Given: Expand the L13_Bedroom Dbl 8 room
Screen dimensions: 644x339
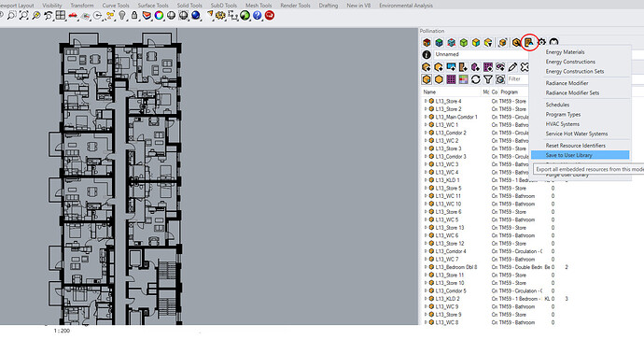Looking at the screenshot, I should tap(425, 267).
